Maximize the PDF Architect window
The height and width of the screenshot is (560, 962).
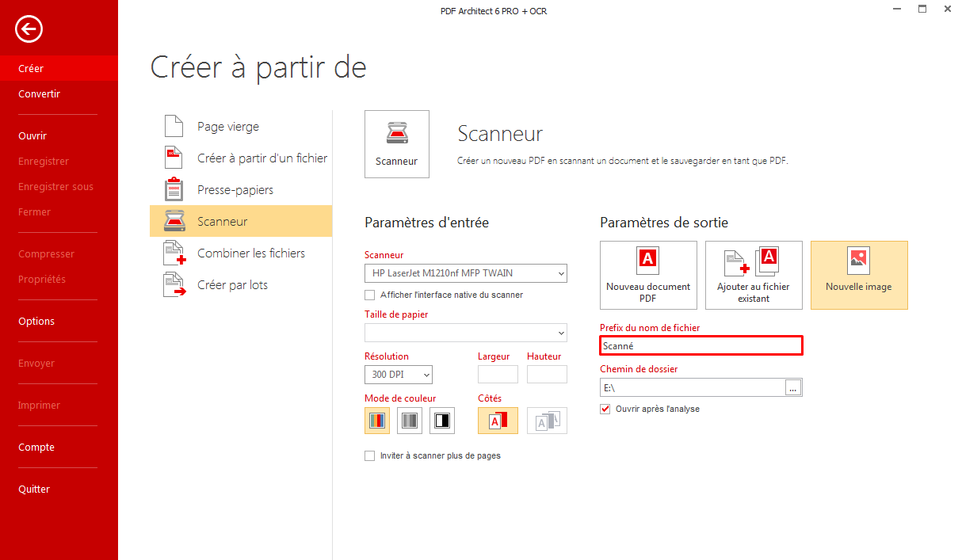922,9
